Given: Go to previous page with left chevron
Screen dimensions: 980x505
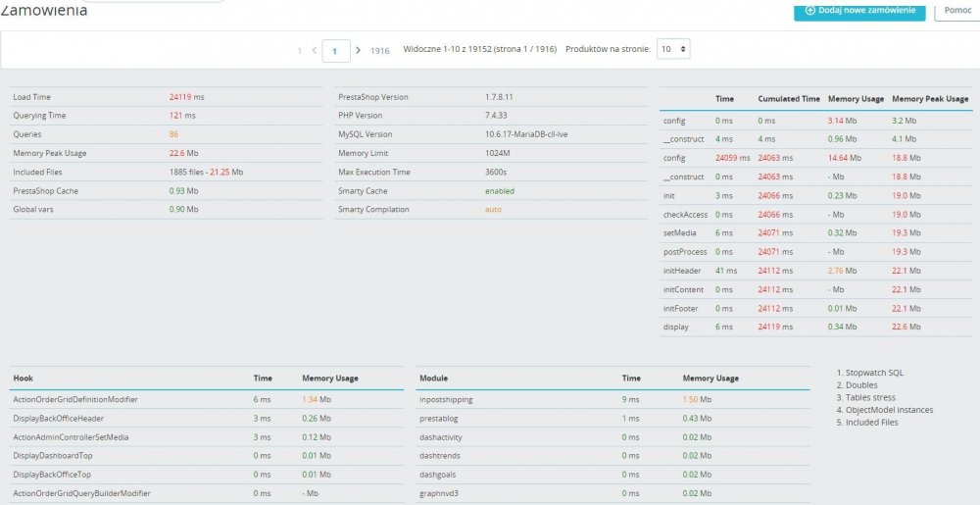Looking at the screenshot, I should (x=314, y=50).
